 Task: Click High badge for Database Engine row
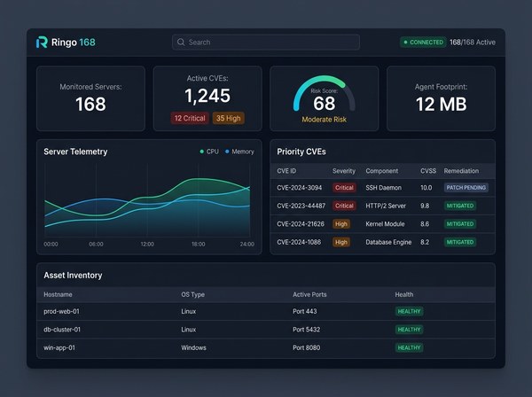point(341,242)
